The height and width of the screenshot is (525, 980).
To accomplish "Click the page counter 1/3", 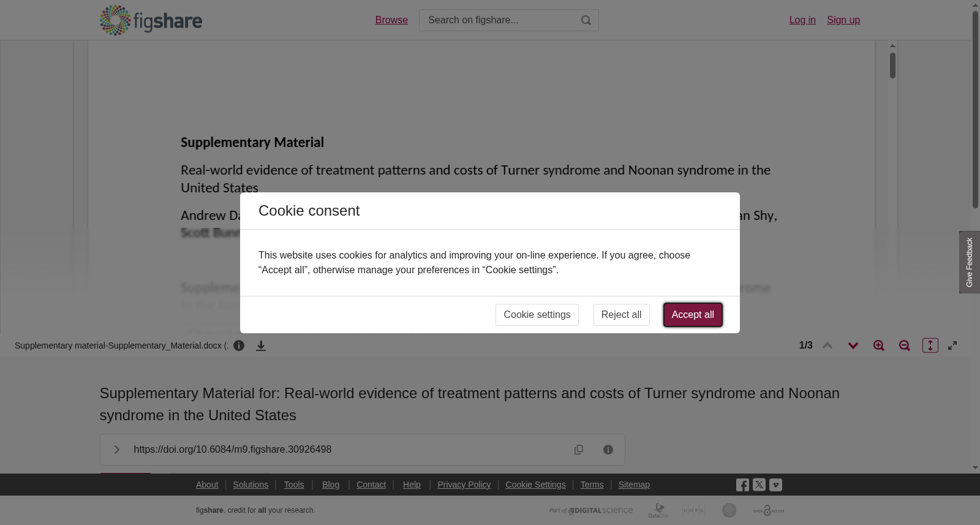I will point(806,346).
